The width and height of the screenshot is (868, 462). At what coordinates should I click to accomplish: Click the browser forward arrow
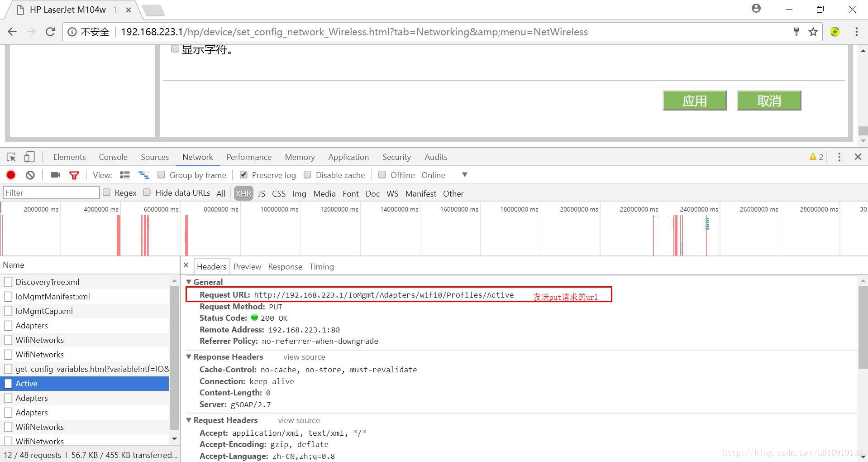point(31,32)
